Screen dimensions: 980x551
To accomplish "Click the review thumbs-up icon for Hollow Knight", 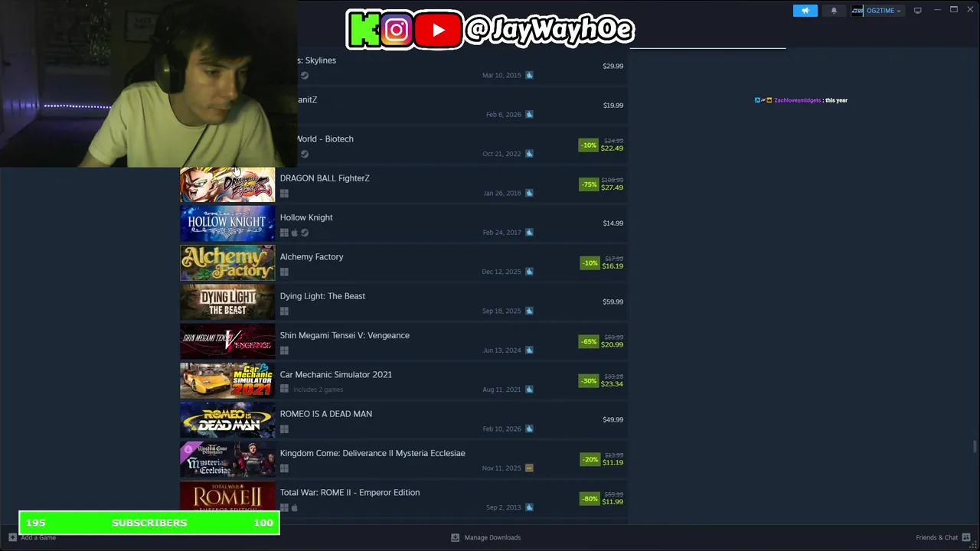I will (529, 233).
